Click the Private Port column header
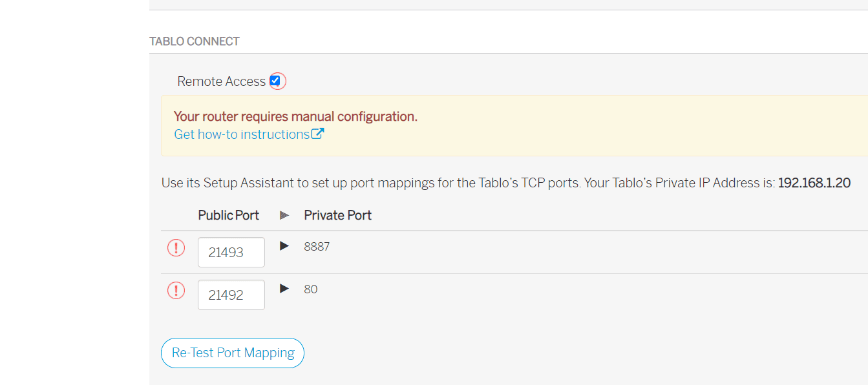The image size is (868, 385). (337, 215)
